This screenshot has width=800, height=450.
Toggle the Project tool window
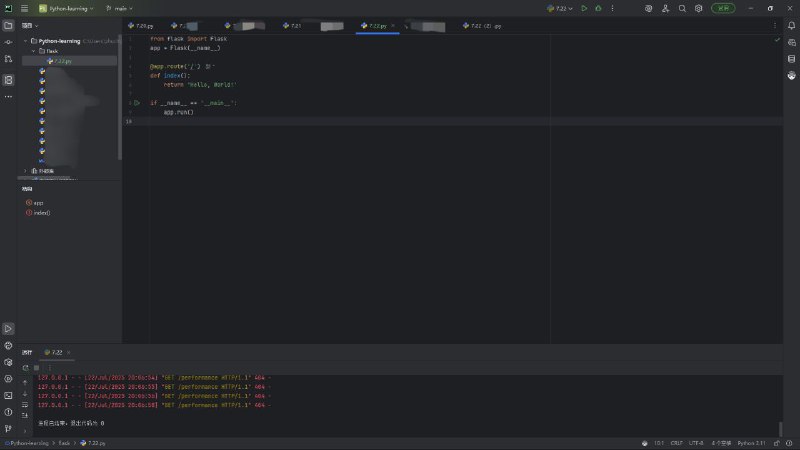[8, 25]
